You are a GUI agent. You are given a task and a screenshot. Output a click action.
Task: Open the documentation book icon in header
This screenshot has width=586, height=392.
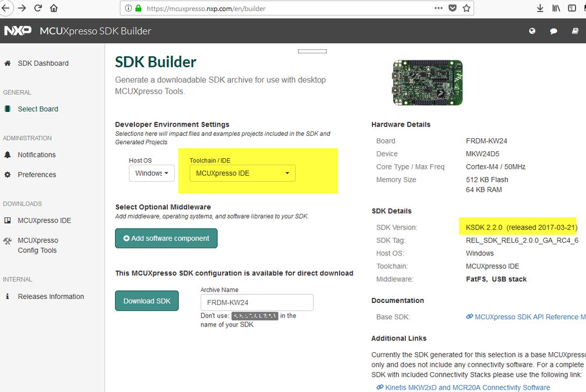pos(575,31)
